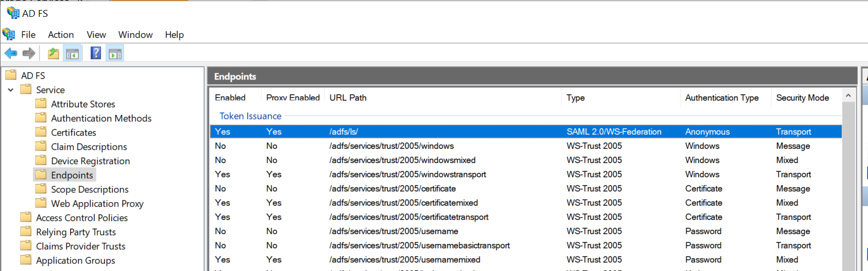868x271 pixels.
Task: Click the Attribute Stores folder icon
Action: coord(41,104)
